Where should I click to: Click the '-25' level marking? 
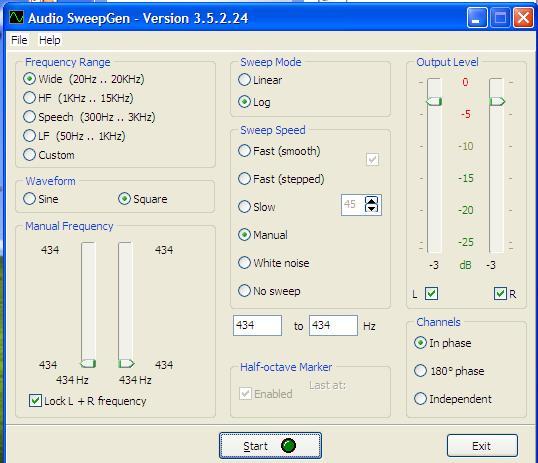tap(466, 242)
